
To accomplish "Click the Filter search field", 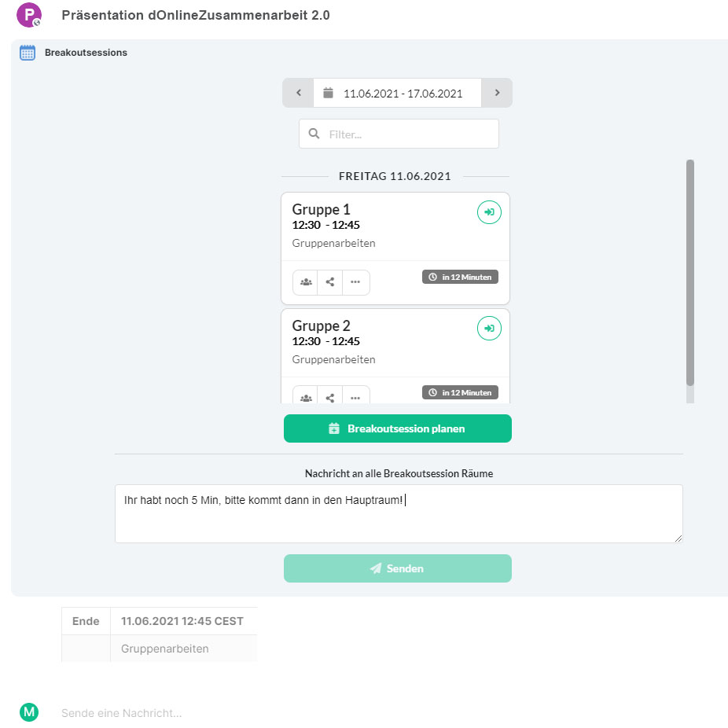I will click(399, 134).
